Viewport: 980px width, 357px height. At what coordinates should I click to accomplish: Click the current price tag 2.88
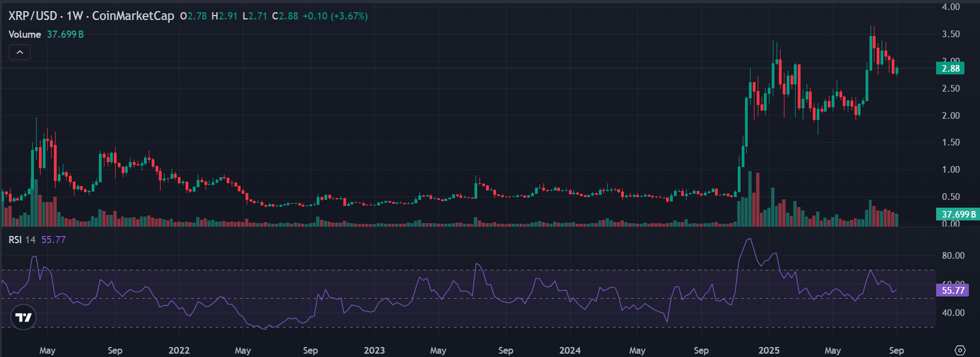tap(951, 68)
